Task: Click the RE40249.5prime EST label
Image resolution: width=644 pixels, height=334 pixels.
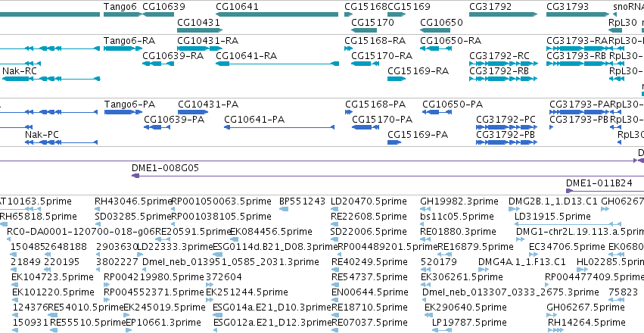Action: (x=369, y=262)
